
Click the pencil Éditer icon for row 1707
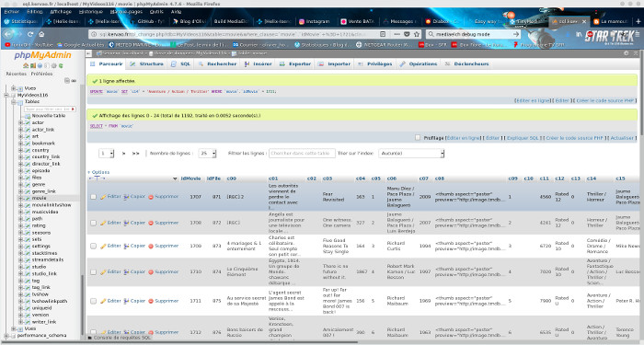tap(103, 197)
